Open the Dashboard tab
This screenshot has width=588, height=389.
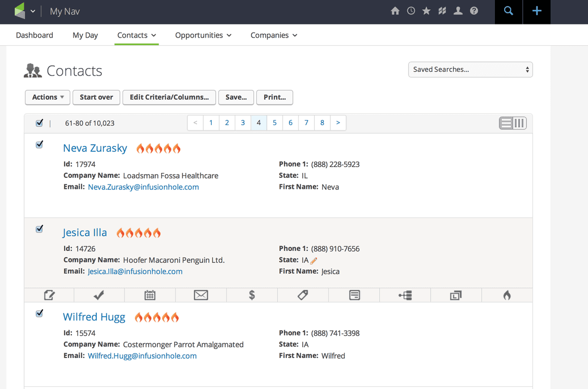tap(34, 35)
